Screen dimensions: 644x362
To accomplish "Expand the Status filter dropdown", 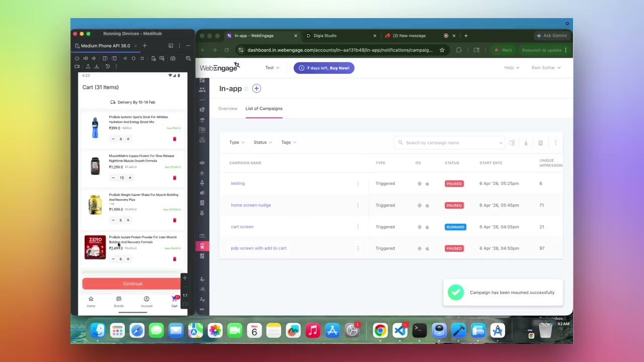I will click(263, 142).
